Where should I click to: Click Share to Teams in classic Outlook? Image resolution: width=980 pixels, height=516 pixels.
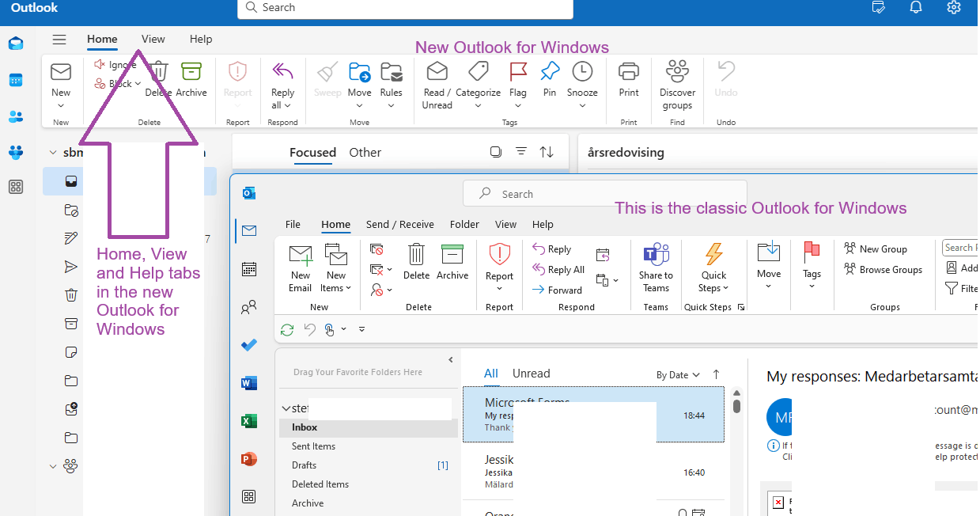[x=656, y=267]
